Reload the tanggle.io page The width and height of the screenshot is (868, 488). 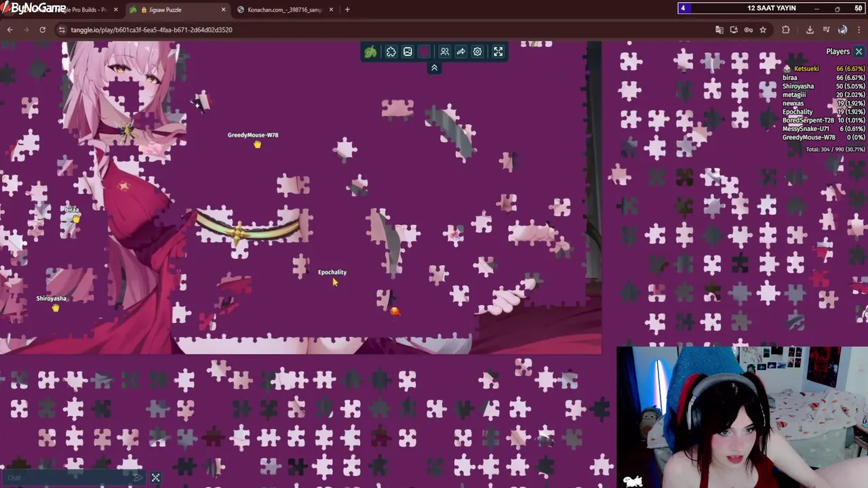(x=42, y=30)
